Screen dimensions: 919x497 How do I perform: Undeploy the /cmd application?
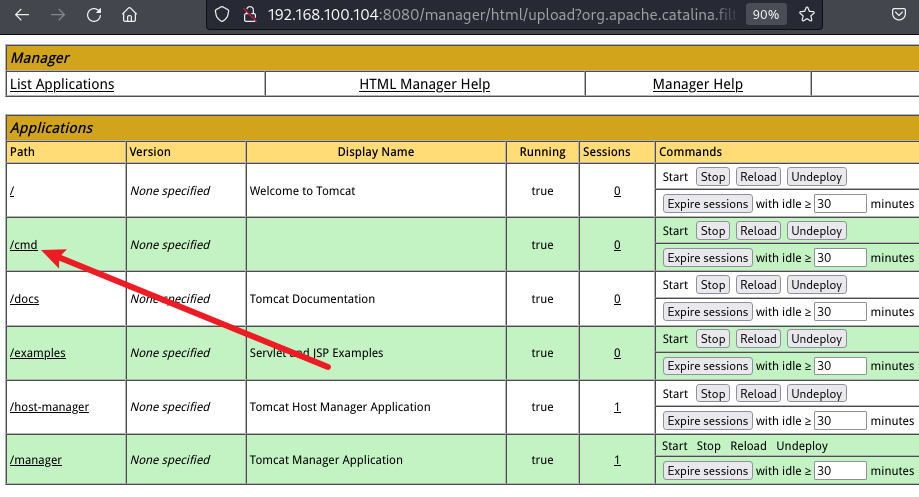816,231
